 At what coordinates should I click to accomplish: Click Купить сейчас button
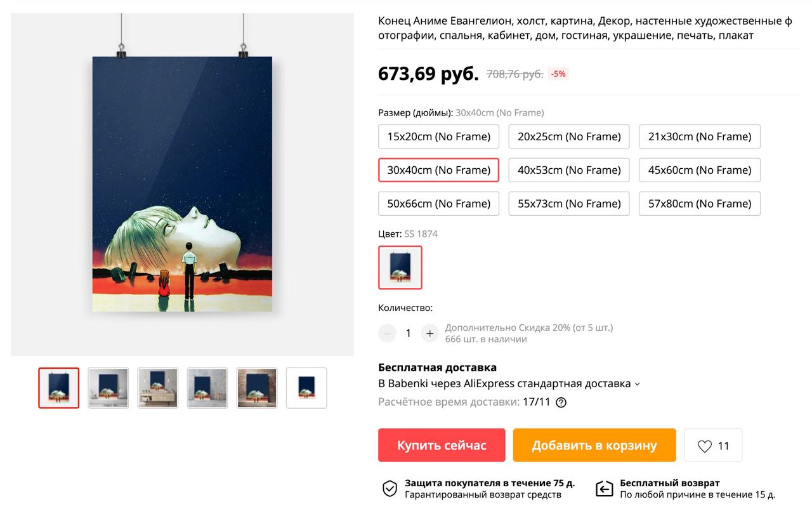[x=442, y=446]
